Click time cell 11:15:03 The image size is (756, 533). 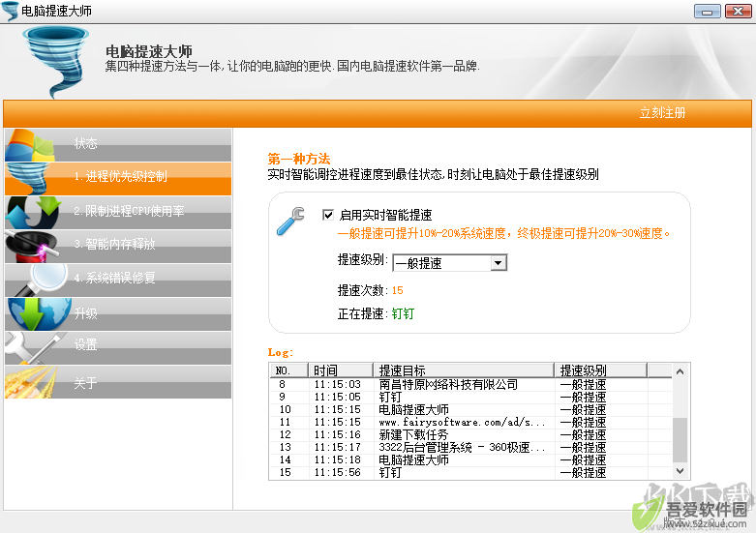pyautogui.click(x=338, y=385)
